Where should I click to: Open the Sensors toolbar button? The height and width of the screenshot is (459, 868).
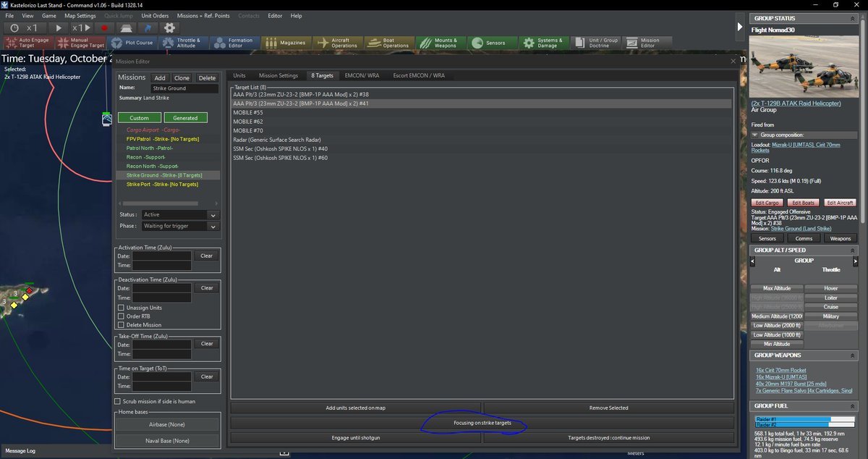[488, 43]
